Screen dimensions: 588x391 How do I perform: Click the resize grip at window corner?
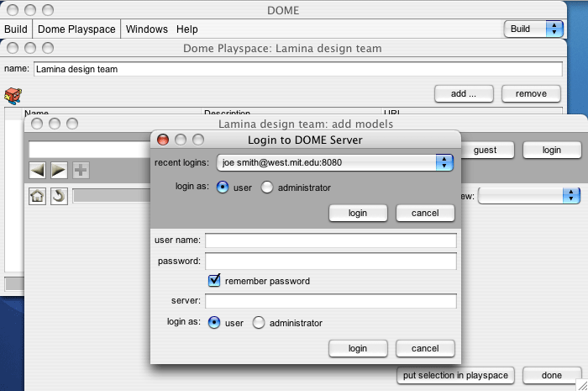(582, 385)
